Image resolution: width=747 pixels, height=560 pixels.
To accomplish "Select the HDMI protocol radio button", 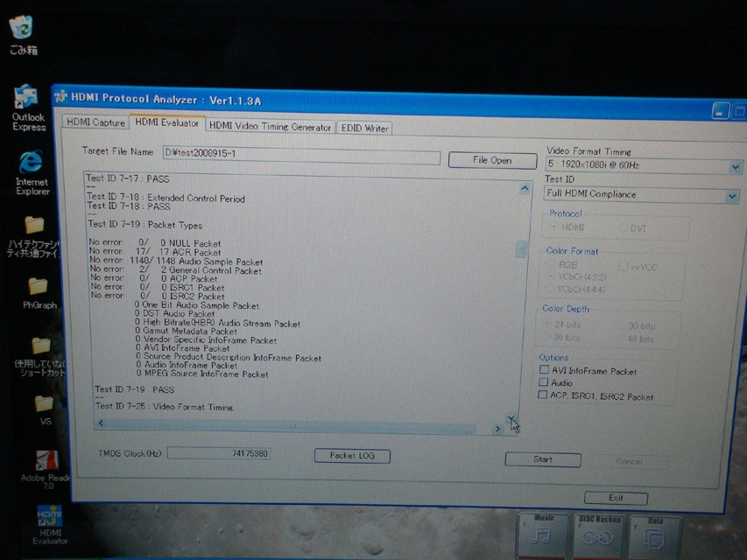I will [x=554, y=227].
